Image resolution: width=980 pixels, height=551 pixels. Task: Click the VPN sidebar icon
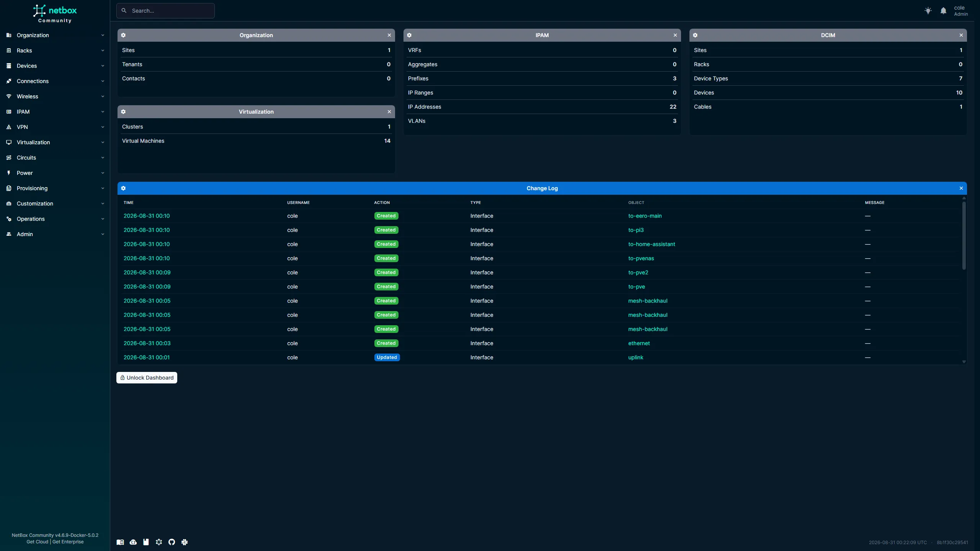click(9, 127)
